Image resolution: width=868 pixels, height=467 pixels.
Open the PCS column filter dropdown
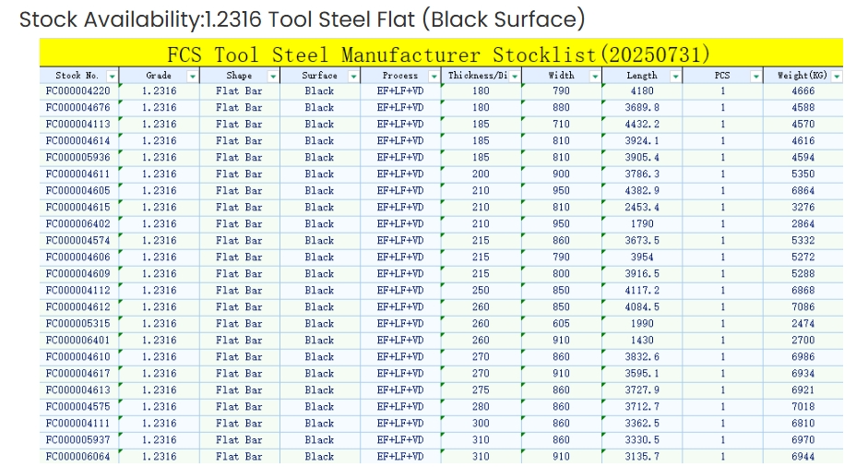(x=756, y=76)
